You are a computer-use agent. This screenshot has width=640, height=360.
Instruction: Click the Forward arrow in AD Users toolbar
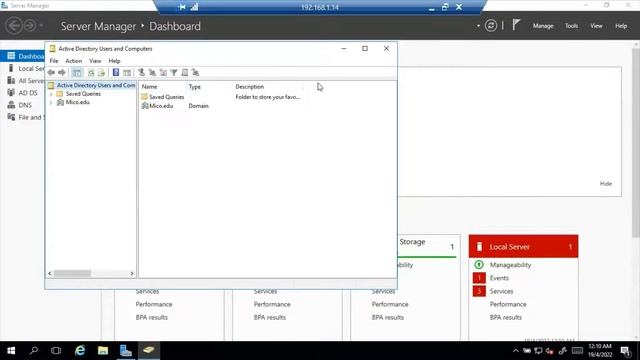62,73
